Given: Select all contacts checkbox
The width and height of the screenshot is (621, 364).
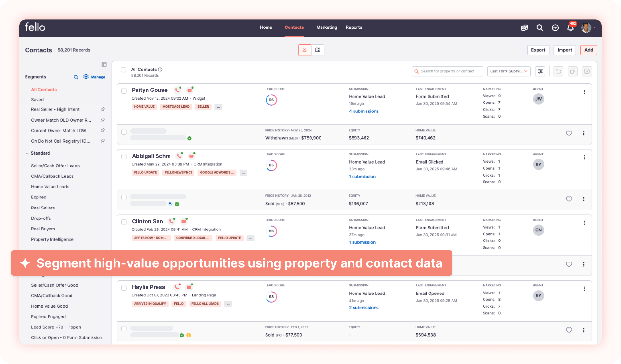Looking at the screenshot, I should tap(124, 70).
